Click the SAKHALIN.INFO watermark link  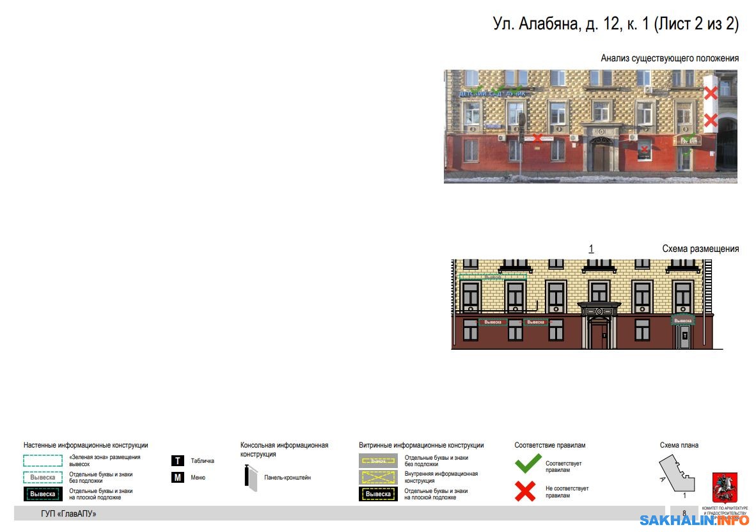tap(694, 520)
